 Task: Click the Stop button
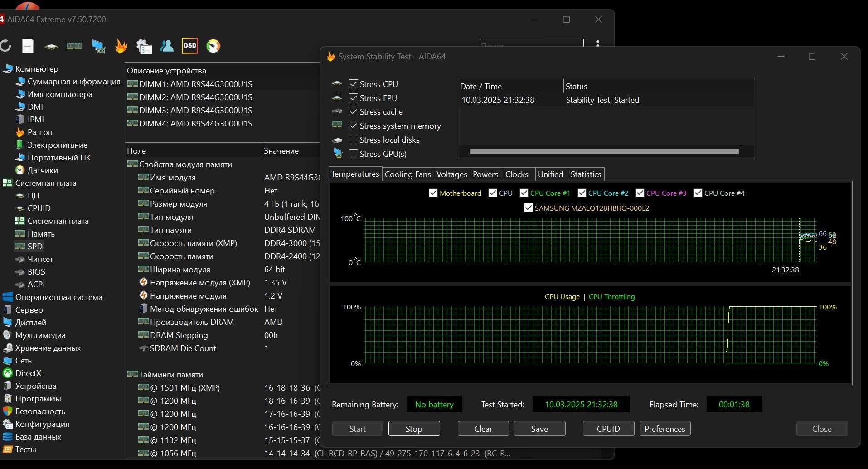414,429
